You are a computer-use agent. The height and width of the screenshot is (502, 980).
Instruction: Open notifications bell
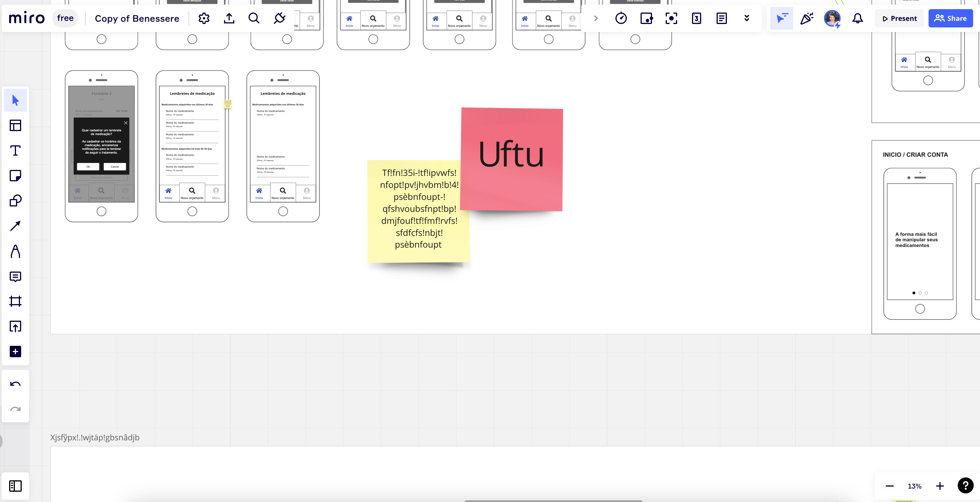(x=857, y=18)
